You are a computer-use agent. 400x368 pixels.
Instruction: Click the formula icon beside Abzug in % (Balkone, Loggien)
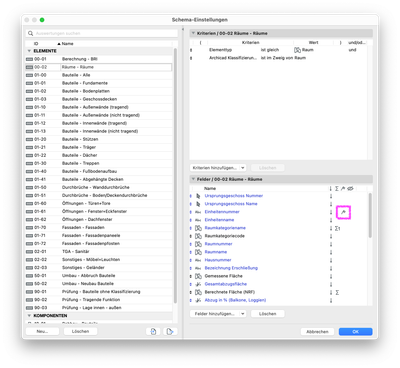coord(198,300)
